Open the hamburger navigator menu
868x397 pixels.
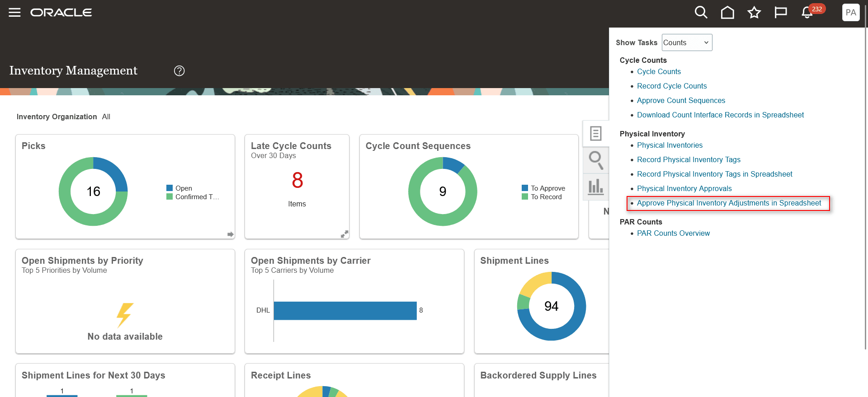point(14,13)
